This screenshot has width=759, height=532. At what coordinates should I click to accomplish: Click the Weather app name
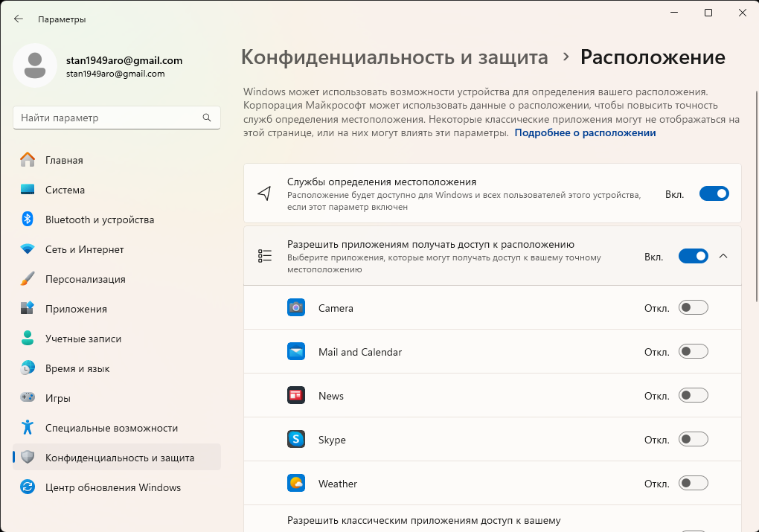point(338,484)
